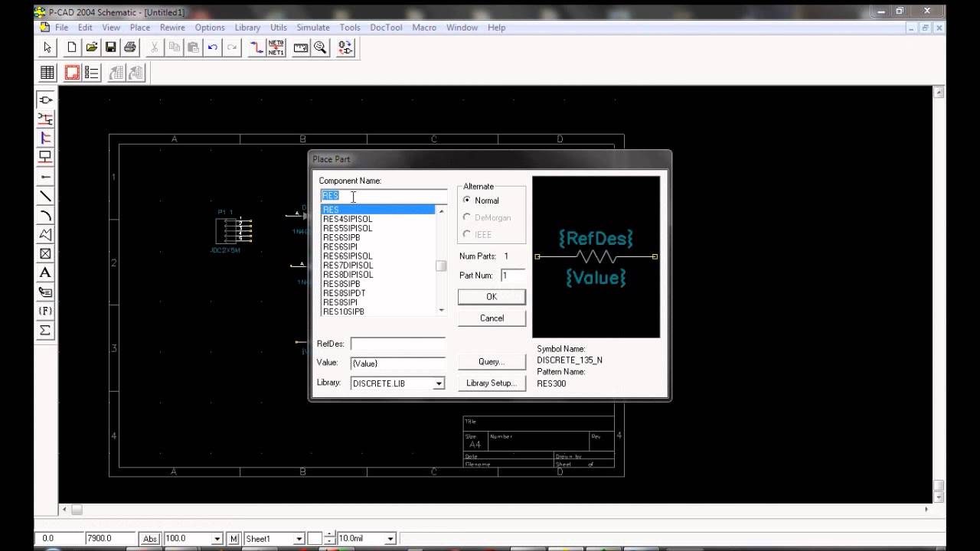Viewport: 980px width, 551px height.
Task: Select RES8SIPDT in the component list
Action: (378, 293)
